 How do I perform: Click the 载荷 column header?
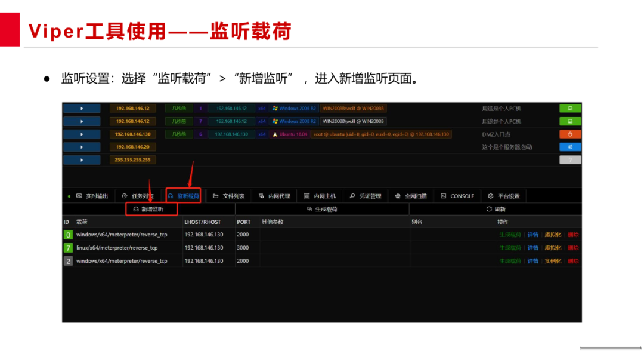[82, 222]
